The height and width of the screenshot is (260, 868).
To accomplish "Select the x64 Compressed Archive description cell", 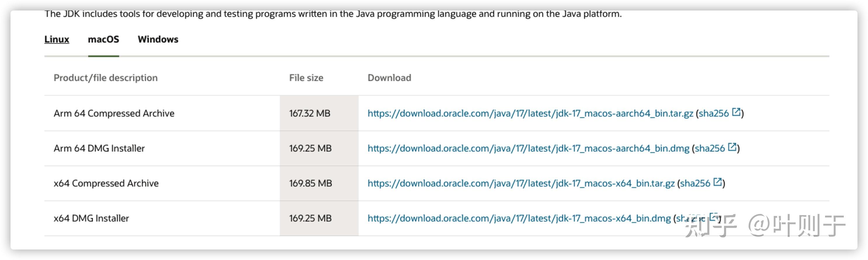I will (x=106, y=183).
